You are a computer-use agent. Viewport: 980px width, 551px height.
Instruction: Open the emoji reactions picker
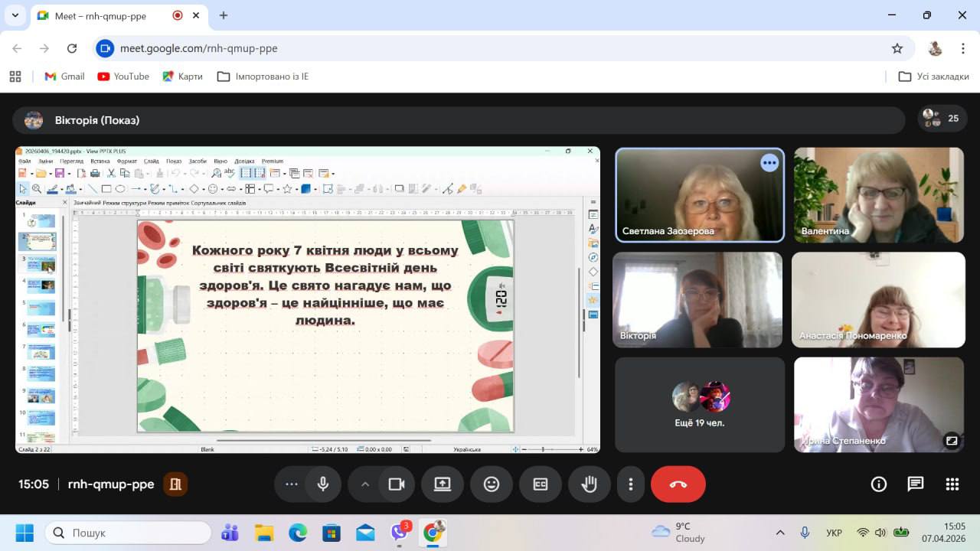coord(492,484)
